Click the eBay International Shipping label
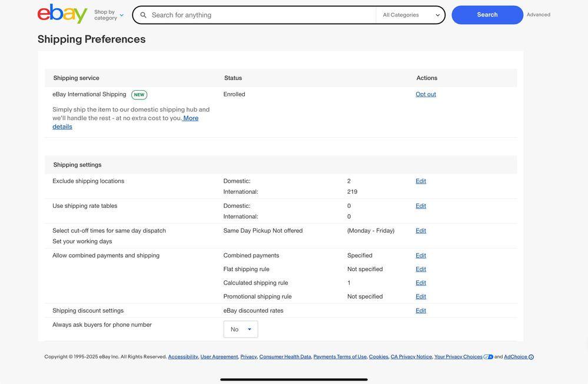 click(89, 94)
